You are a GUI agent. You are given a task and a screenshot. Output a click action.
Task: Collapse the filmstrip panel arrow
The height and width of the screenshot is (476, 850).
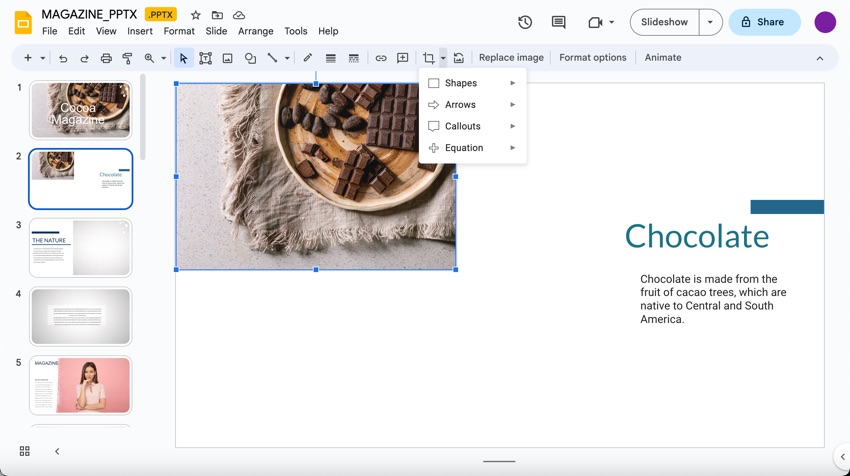57,451
